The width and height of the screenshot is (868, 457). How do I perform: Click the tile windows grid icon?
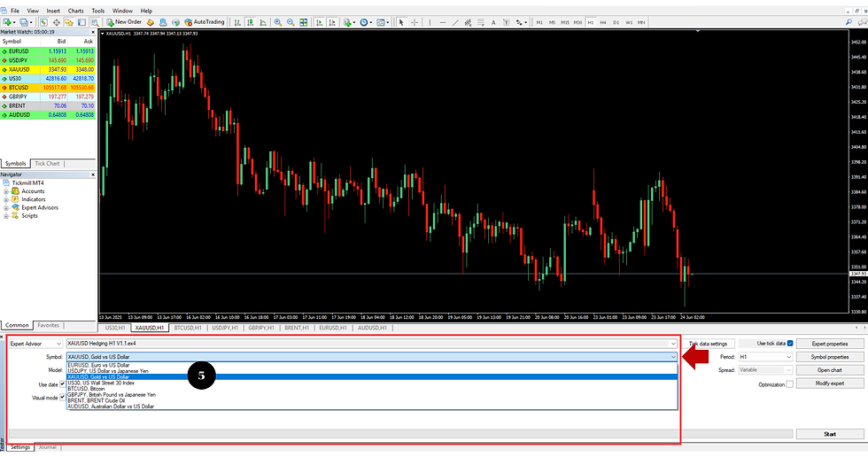point(303,22)
